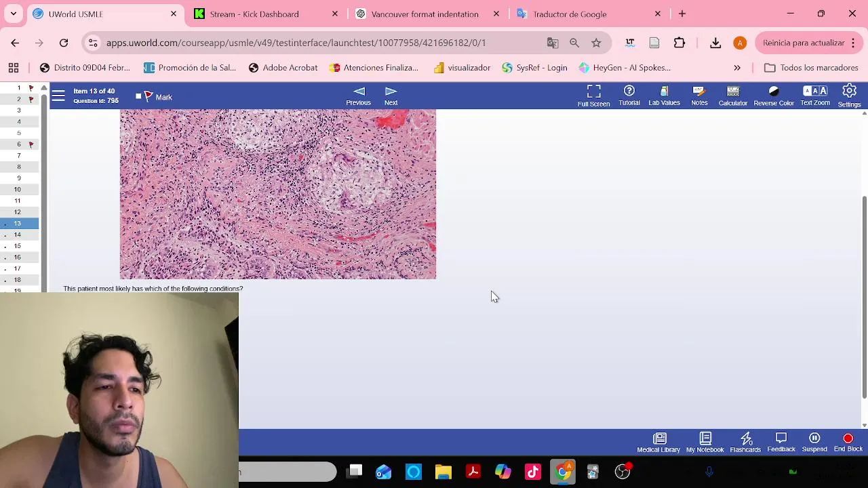Send Feedback on this question

tap(781, 443)
